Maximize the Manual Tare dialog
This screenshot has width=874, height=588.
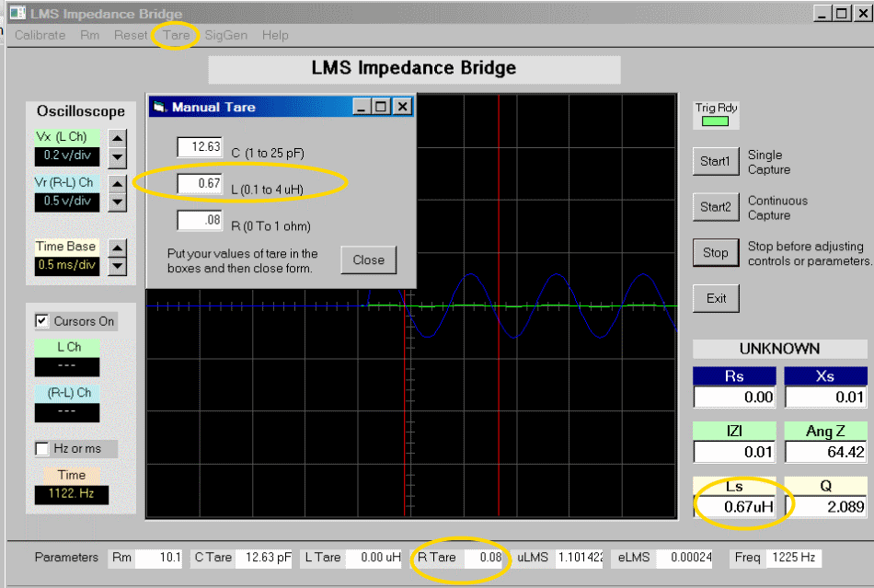tap(381, 107)
